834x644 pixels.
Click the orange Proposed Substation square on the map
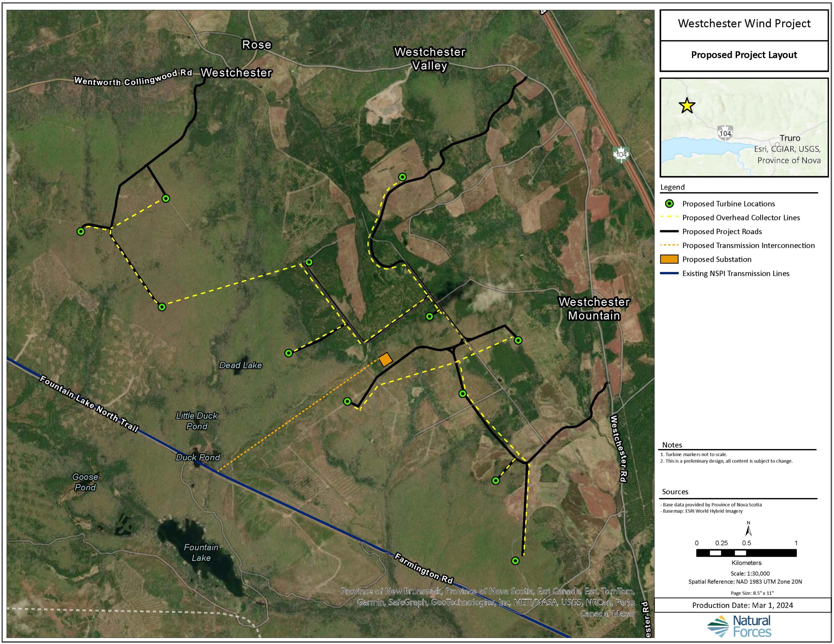coord(385,359)
